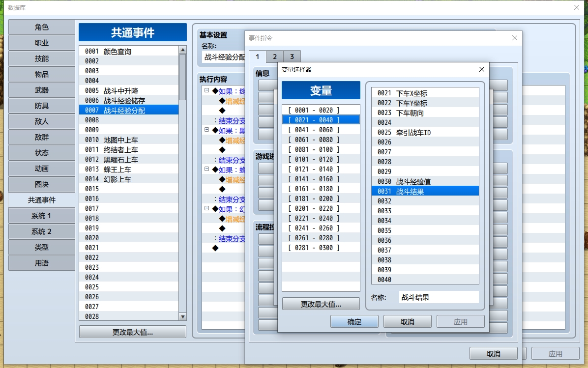Select common event 0001 颜色查询
588x368 pixels.
129,51
